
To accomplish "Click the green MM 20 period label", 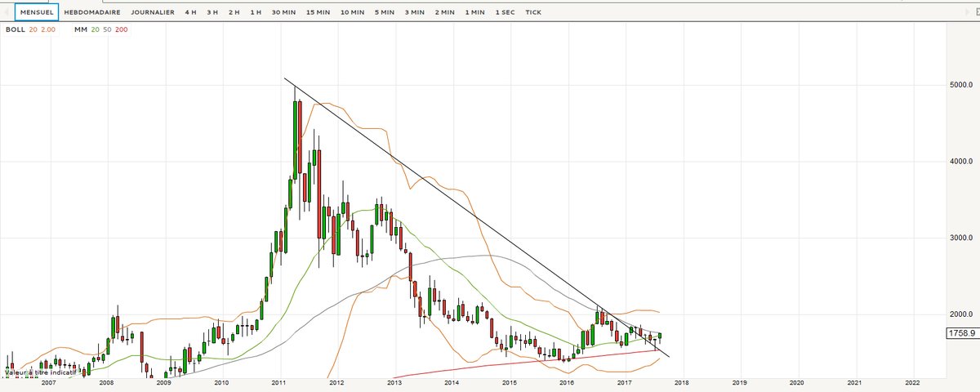I will 94,29.
